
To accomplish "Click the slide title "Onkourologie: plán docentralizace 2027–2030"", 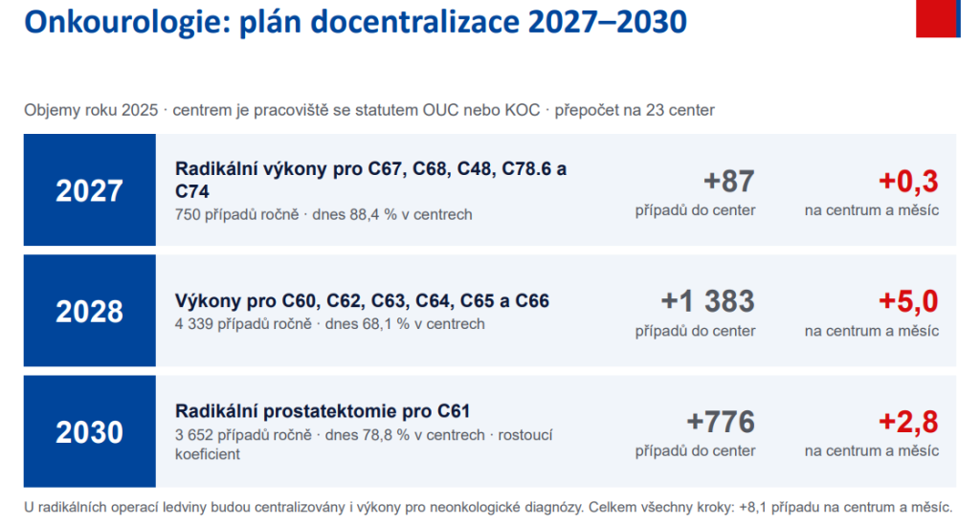I will tap(355, 22).
